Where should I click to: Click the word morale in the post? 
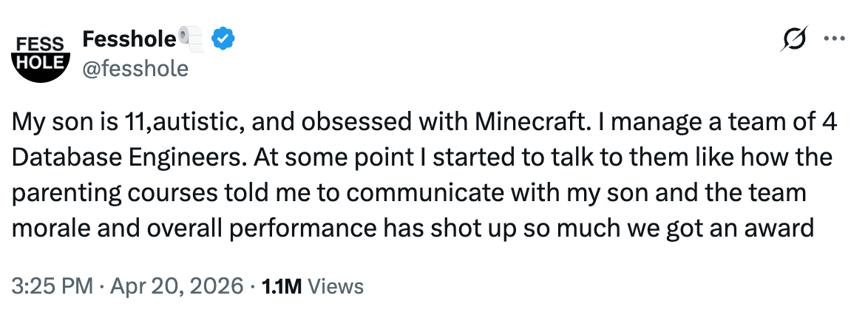[x=47, y=228]
